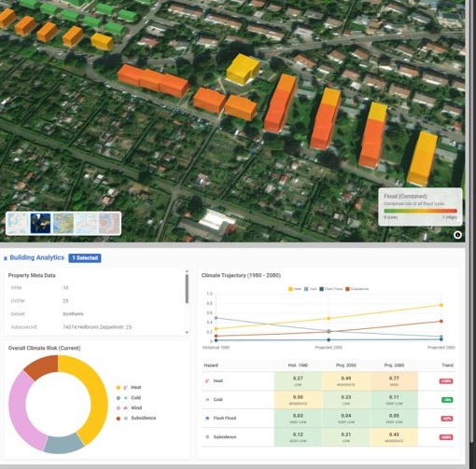The image size is (476, 469).
Task: Click the Flood (Combined) gradient color bar
Action: click(420, 211)
